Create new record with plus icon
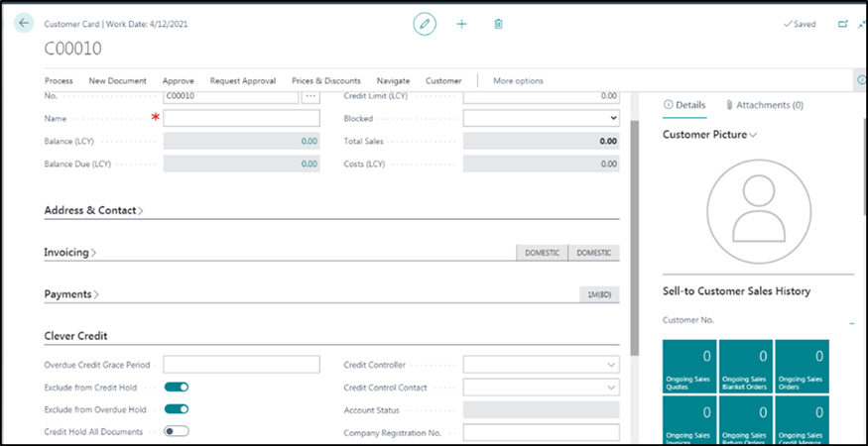 (461, 24)
